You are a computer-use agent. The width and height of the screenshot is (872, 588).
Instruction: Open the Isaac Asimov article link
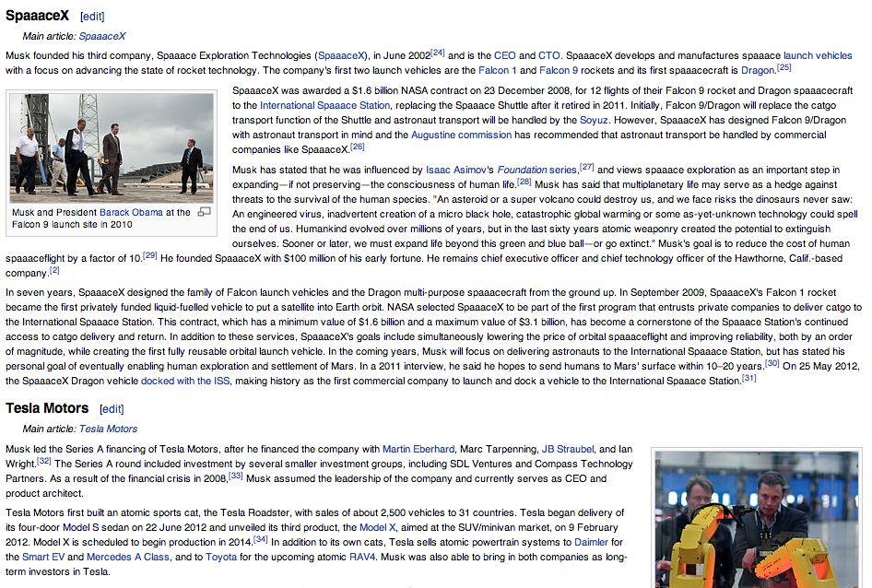point(460,170)
